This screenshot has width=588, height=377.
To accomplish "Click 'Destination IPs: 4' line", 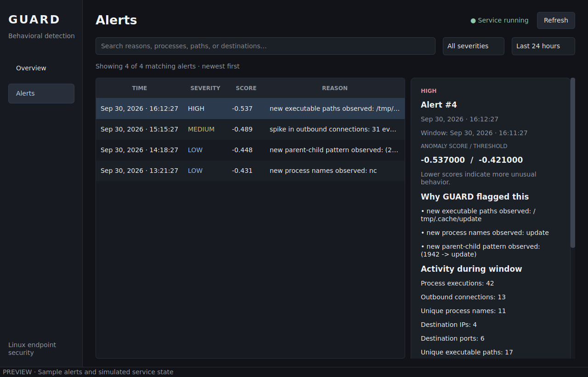I will click(x=449, y=325).
